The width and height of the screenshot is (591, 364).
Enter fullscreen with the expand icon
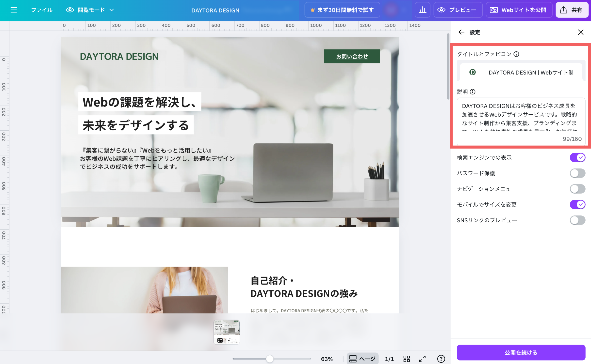(x=422, y=359)
